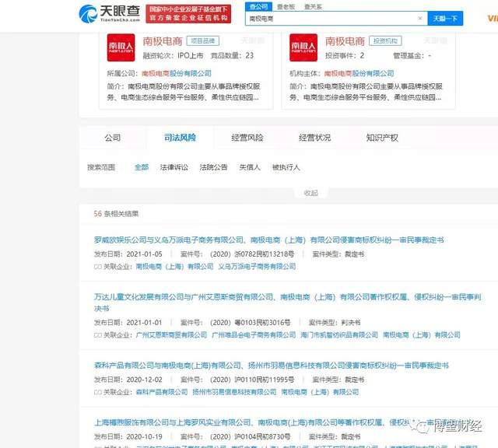Filter search scope by 被执行人
The image size is (498, 448).
(286, 167)
